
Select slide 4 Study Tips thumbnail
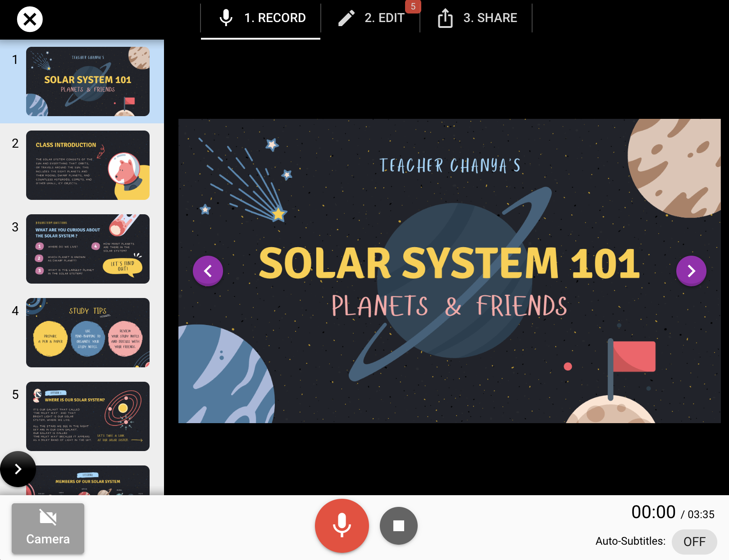[88, 333]
